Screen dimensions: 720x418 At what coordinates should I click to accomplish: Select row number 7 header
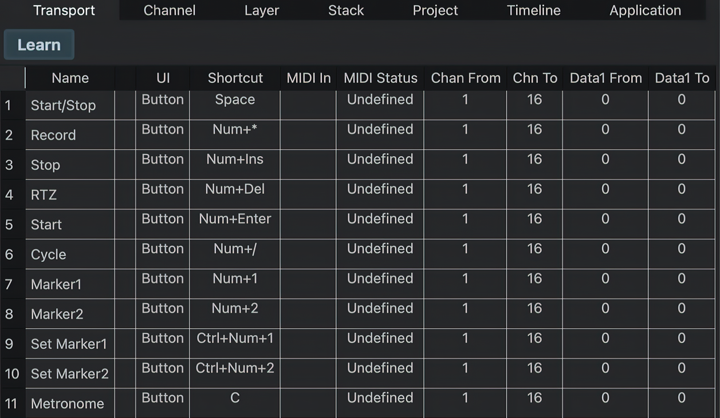click(x=10, y=284)
